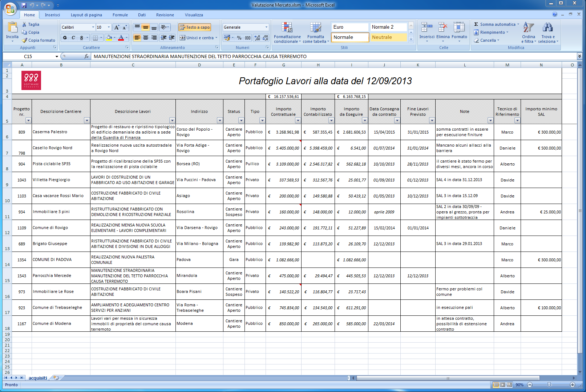Viewport: 586px width, 392px height.
Task: Align text to the right
Action: [x=154, y=38]
